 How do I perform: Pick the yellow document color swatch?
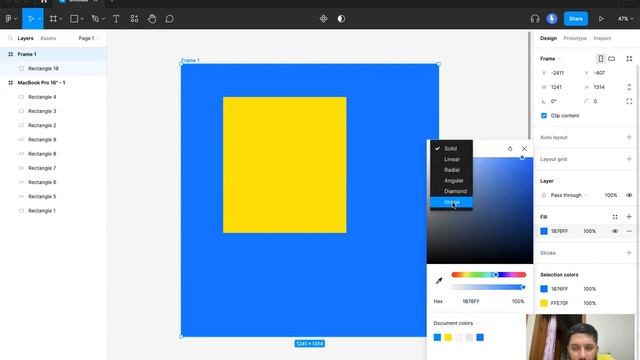tap(448, 337)
